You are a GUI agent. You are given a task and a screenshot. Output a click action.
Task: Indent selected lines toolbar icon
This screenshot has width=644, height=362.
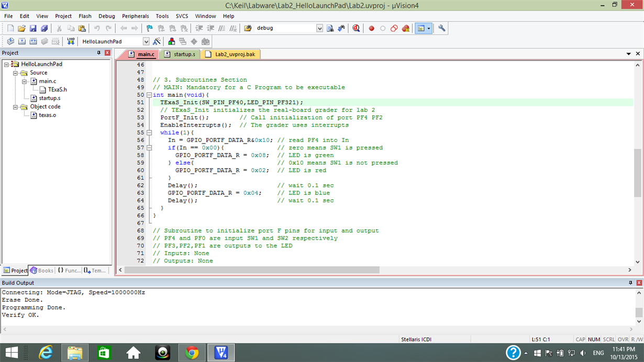(x=199, y=28)
